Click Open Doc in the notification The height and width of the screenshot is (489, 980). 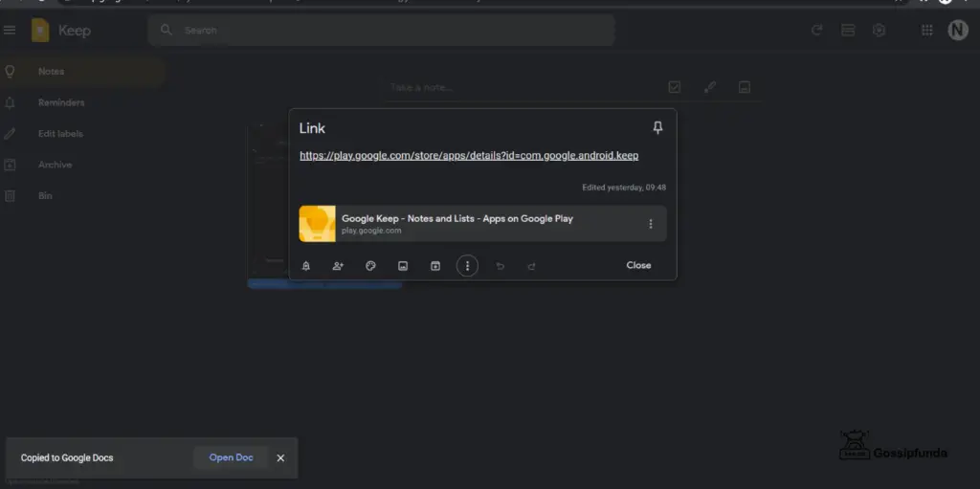[232, 457]
